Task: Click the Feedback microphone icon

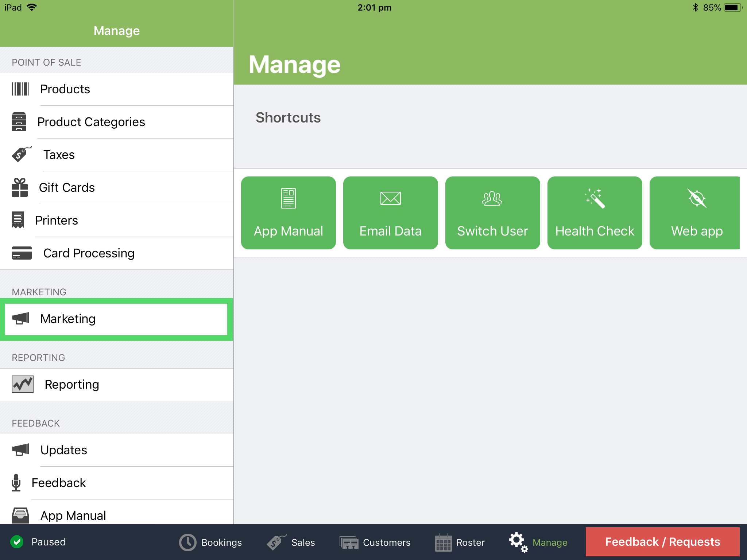Action: 16,483
